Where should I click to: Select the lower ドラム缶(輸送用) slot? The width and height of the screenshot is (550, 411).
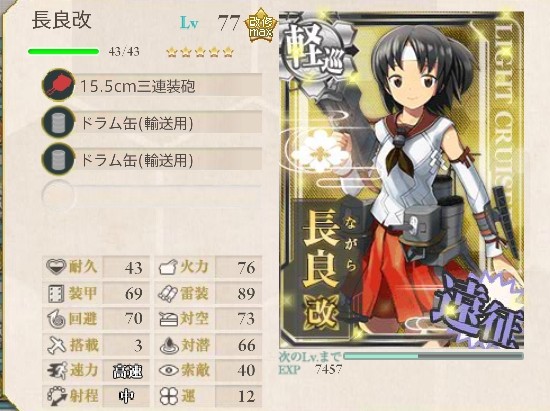pos(152,160)
